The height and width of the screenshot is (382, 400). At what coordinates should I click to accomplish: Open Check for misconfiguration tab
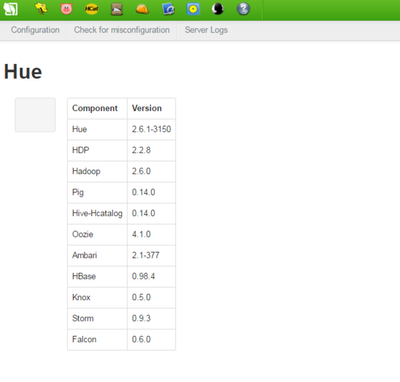click(122, 30)
